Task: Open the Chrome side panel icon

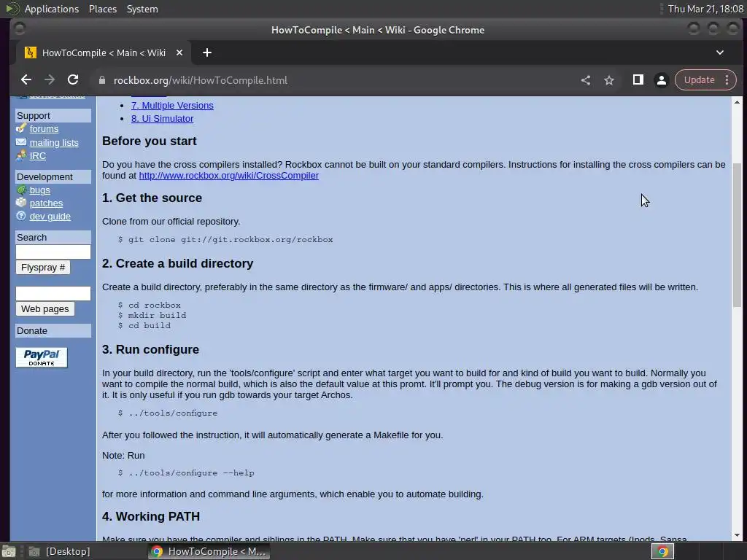Action: (x=638, y=80)
